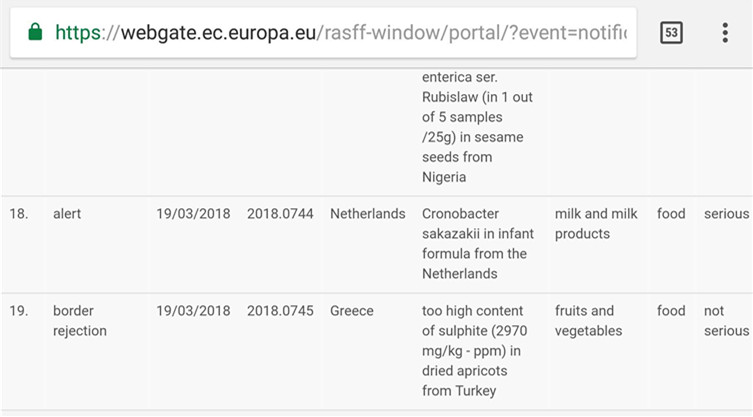Click the Cronobacter sakazakii infant formula subject
Viewport: 753px width, 417px height.
coord(478,244)
